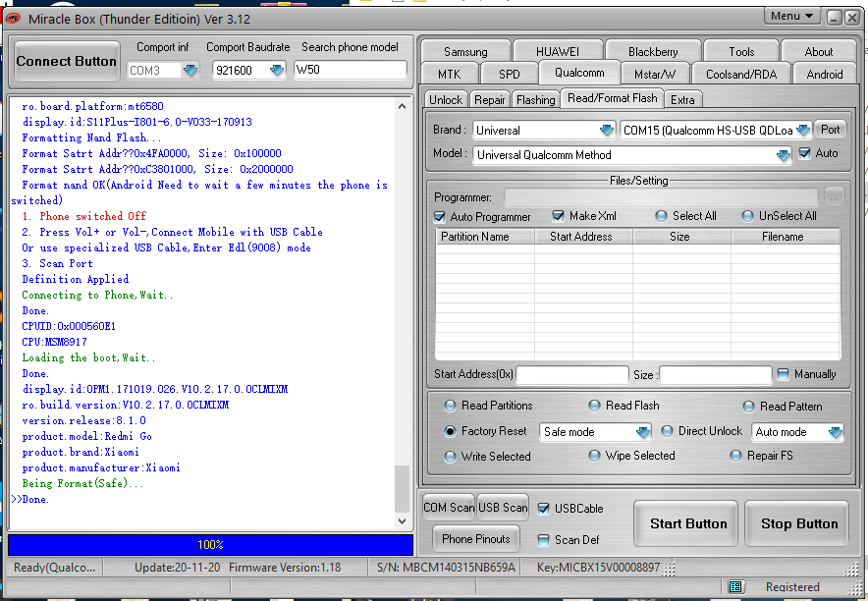The image size is (868, 601).
Task: Select the Read Partitions option
Action: point(450,406)
